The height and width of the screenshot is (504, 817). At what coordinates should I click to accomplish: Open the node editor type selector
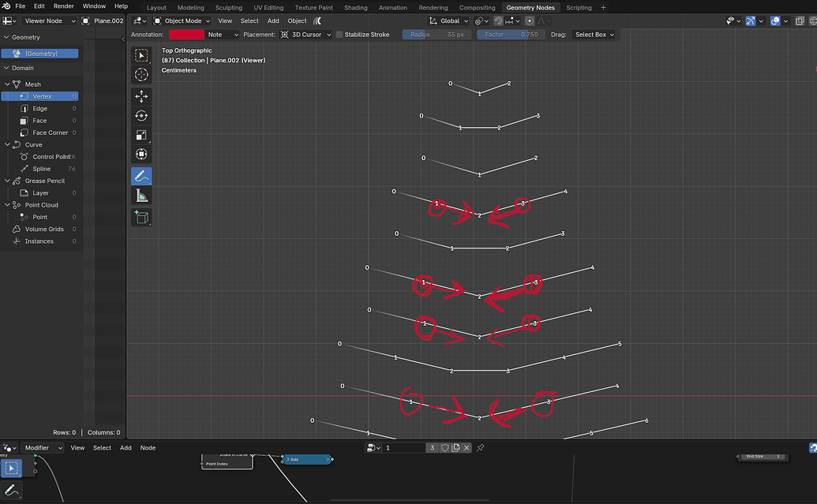click(10, 448)
